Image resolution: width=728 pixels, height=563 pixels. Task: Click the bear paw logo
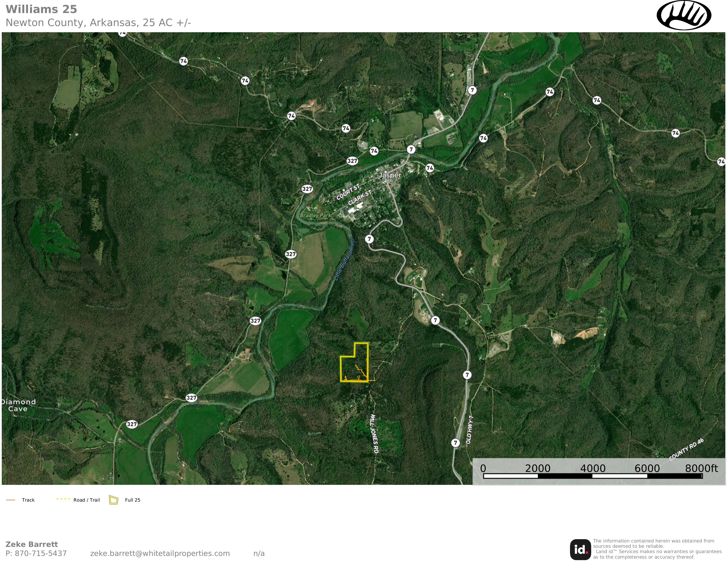[x=684, y=15]
